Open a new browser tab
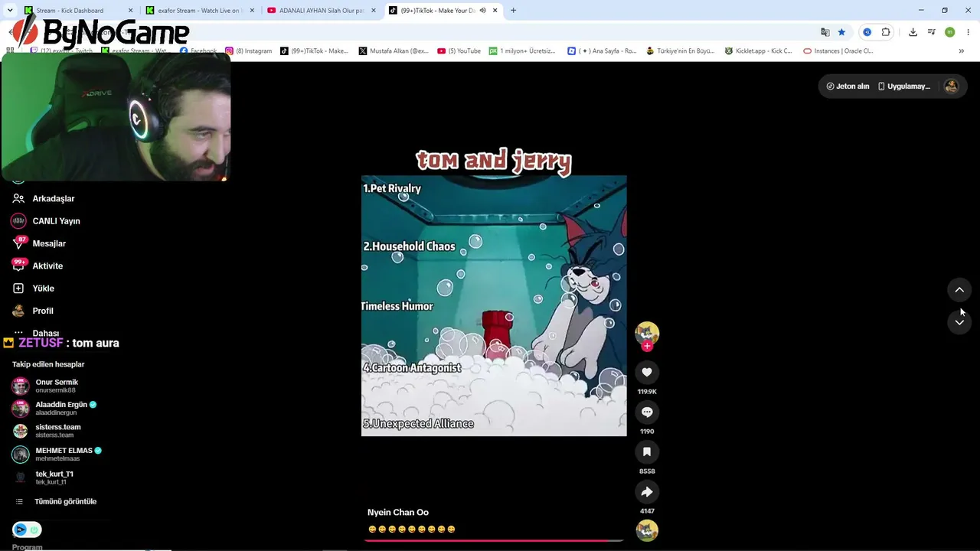 [513, 11]
